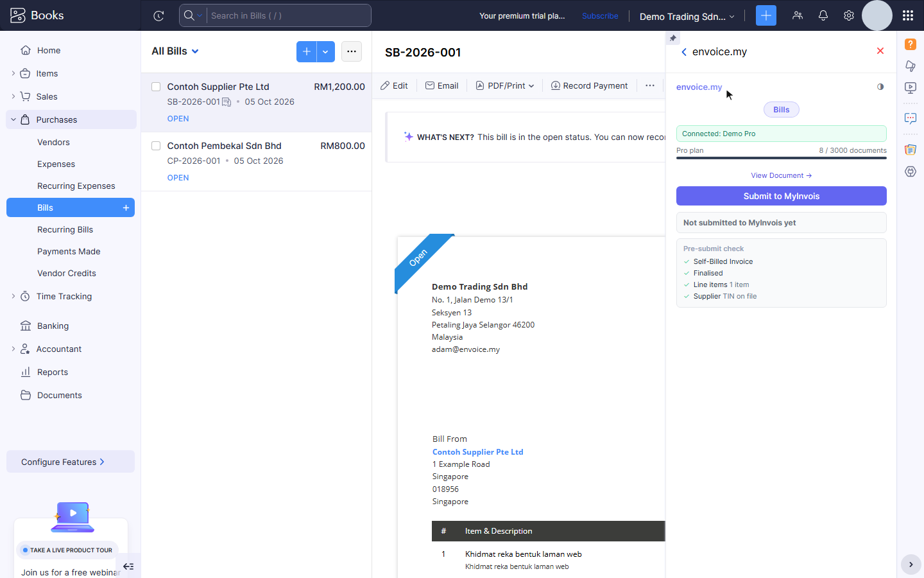The height and width of the screenshot is (578, 924).
Task: Close the envoice.my panel
Action: coord(880,51)
